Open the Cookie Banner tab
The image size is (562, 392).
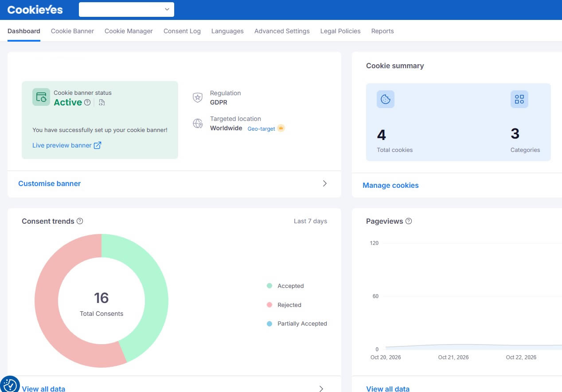coord(72,31)
